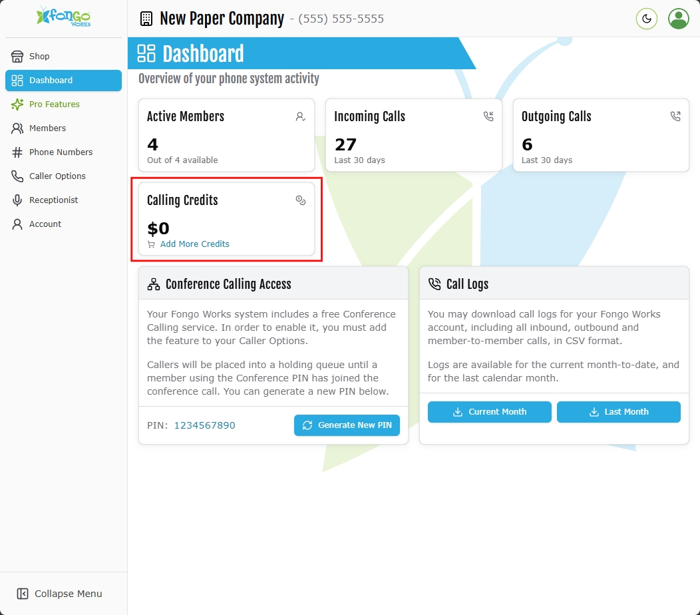Open the user profile avatar menu
This screenshot has width=700, height=615.
point(679,19)
